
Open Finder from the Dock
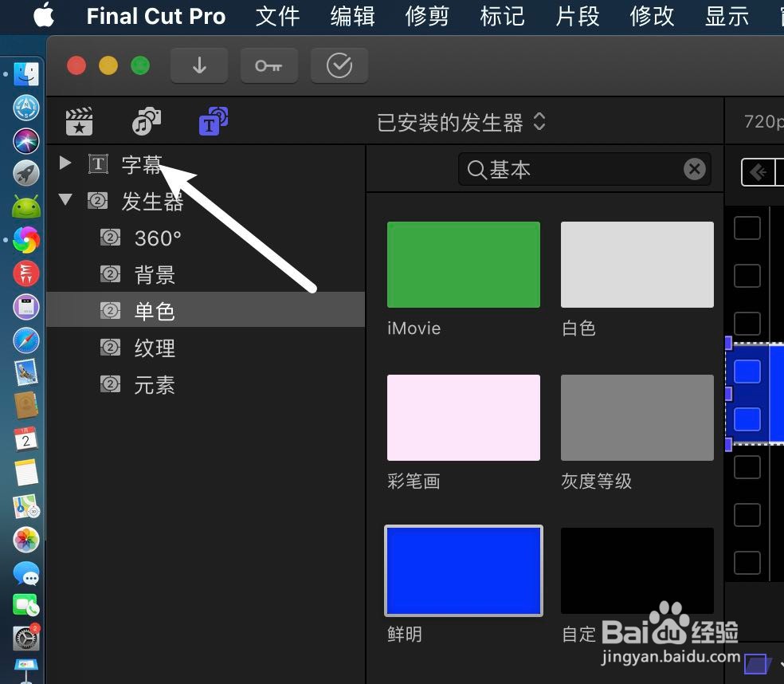[26, 75]
